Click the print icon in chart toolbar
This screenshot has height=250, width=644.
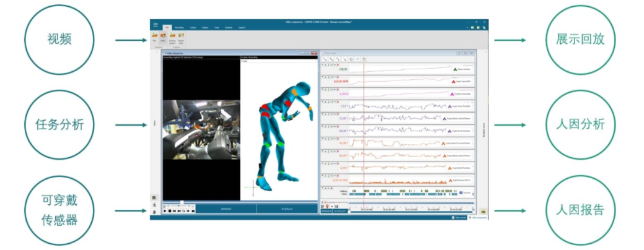click(364, 59)
